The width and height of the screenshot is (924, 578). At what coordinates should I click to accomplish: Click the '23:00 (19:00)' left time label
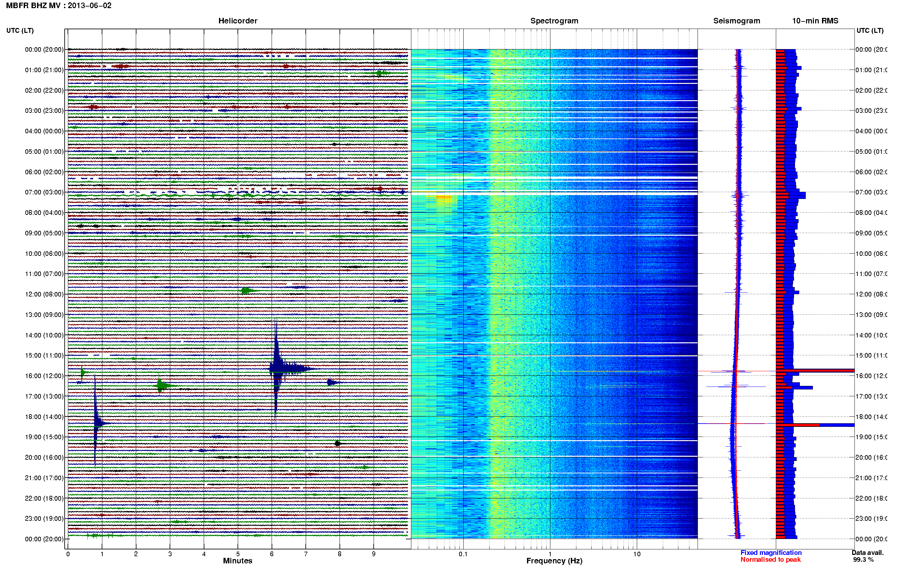[44, 519]
